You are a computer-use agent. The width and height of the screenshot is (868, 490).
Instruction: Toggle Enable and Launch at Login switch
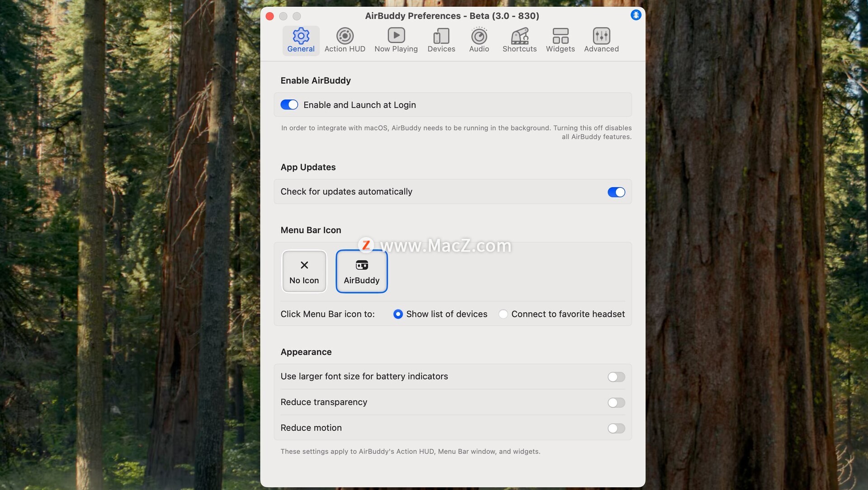(289, 105)
